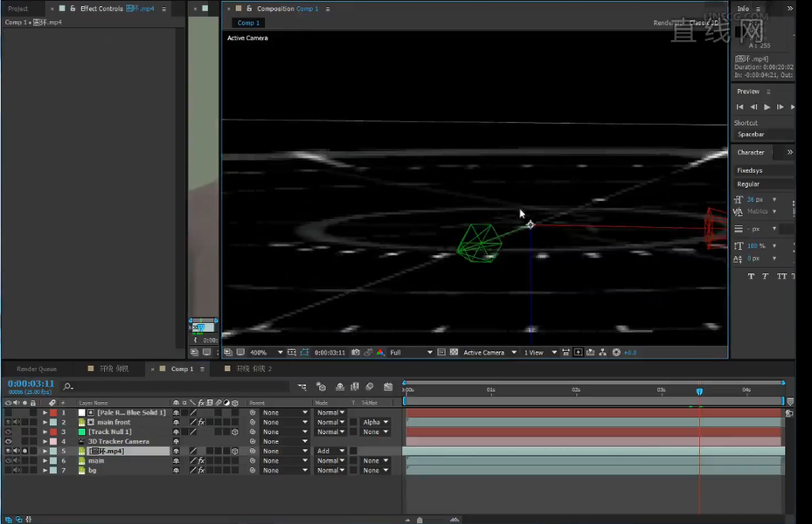The image size is (812, 524).
Task: Toggle visibility of the 3D Tracker Camera layer
Action: [x=8, y=441]
